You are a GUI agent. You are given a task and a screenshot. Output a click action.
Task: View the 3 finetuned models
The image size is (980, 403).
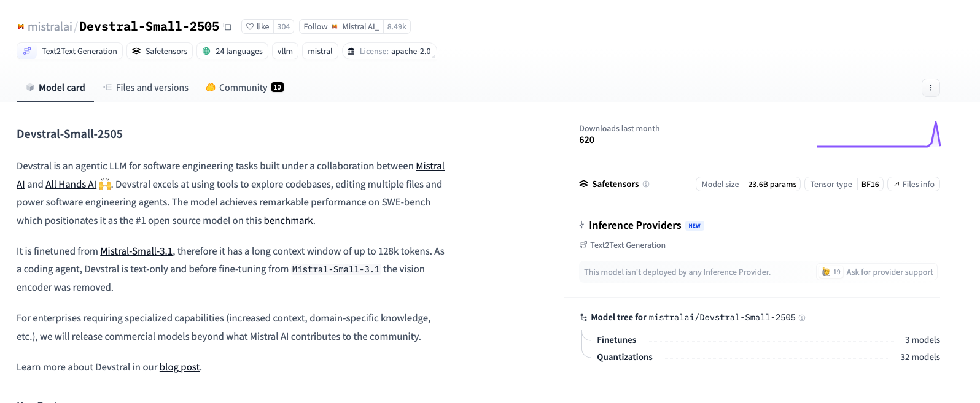922,340
